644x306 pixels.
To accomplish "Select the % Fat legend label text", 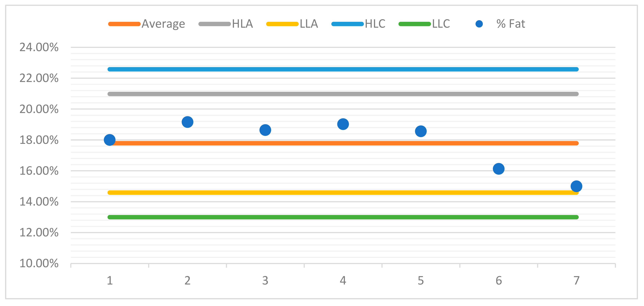I will 510,24.
